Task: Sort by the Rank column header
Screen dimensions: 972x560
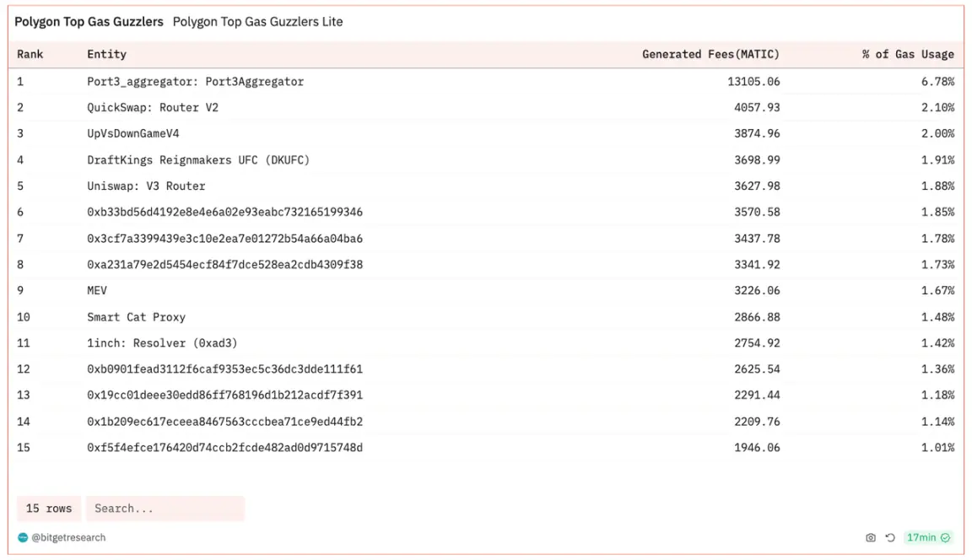Action: pyautogui.click(x=30, y=54)
